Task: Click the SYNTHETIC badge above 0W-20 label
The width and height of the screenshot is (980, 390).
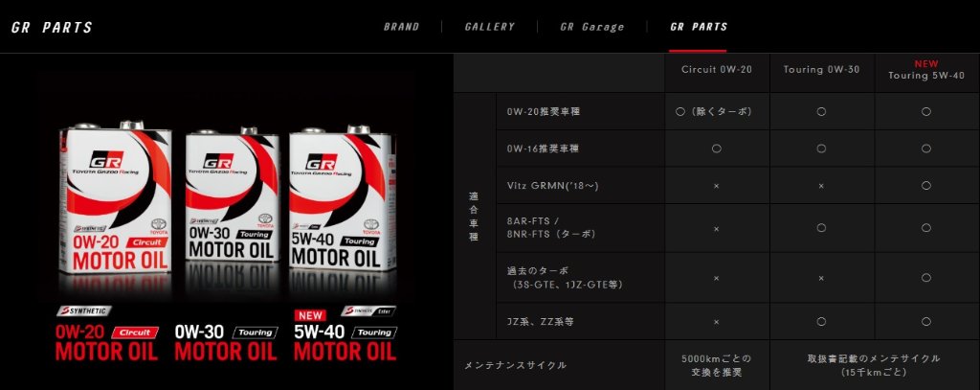Action: (84, 310)
